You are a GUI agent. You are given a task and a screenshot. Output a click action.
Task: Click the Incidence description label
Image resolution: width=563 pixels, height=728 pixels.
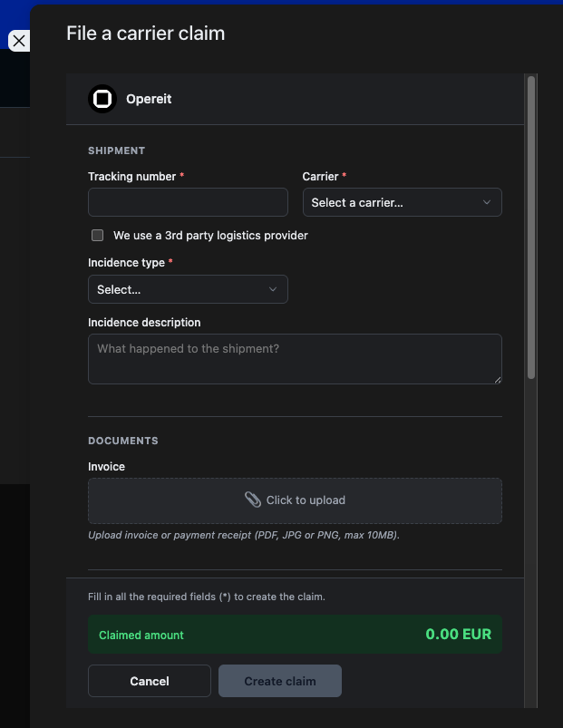tap(144, 322)
